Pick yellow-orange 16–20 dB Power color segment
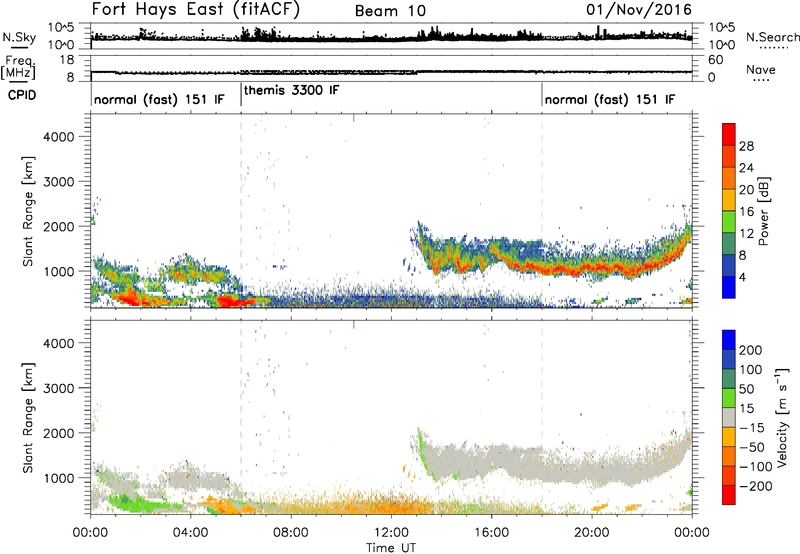This screenshot has width=800, height=554. point(729,200)
